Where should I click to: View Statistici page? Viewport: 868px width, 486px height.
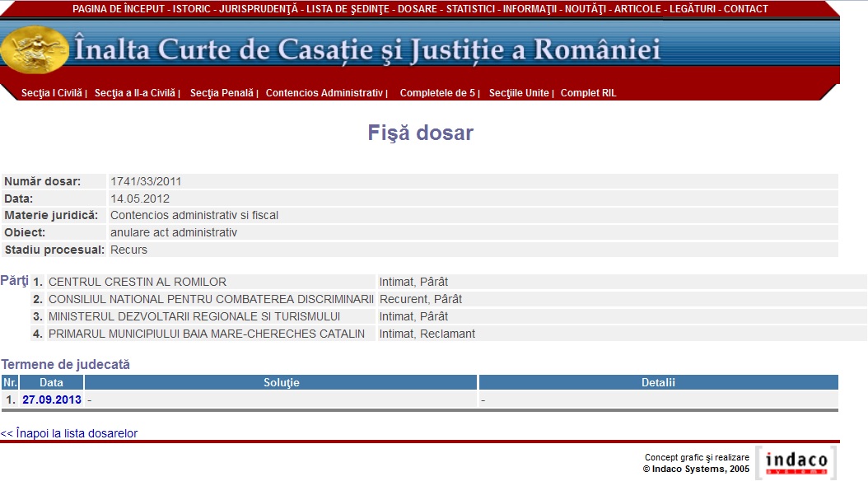[470, 9]
